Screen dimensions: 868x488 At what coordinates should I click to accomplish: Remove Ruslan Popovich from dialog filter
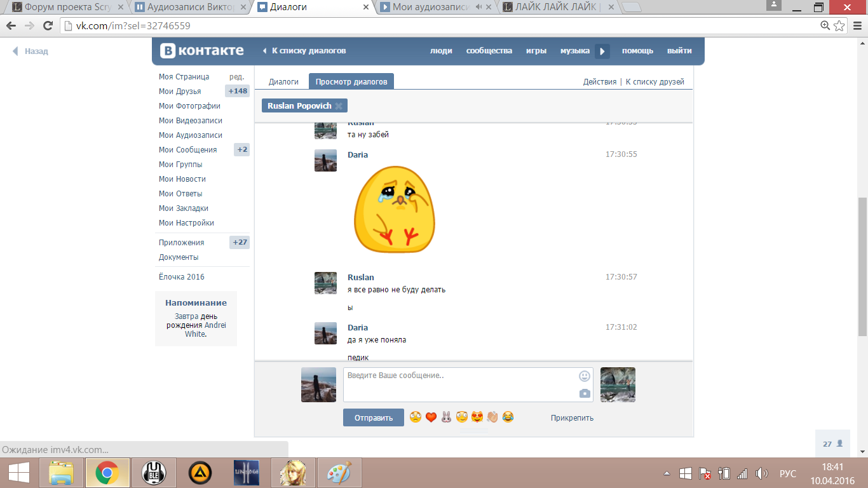pos(339,106)
